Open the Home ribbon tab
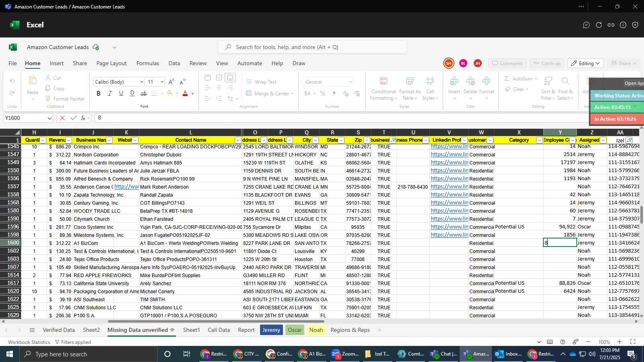Viewport: 644px width, 362px height. [x=33, y=63]
